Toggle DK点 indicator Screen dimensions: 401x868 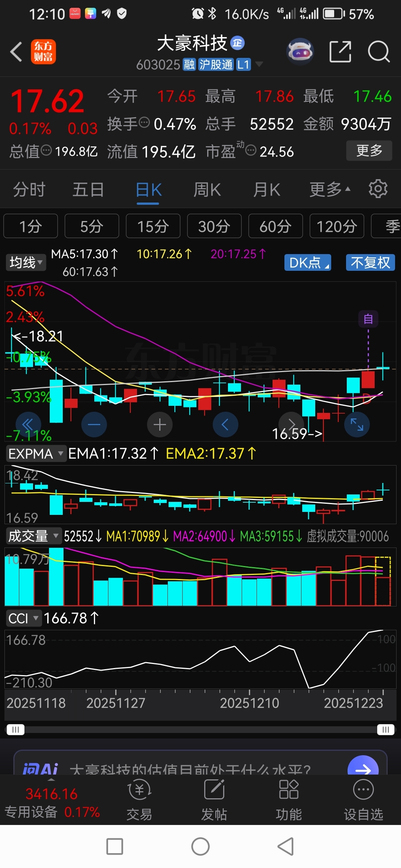(308, 263)
